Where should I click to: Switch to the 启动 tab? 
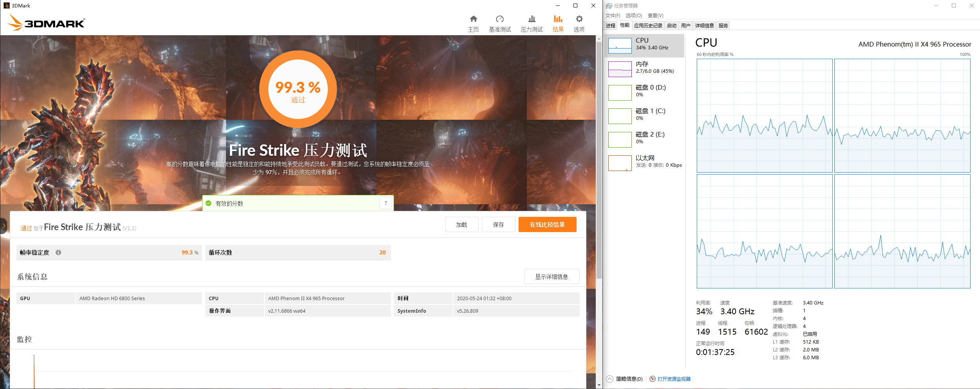(672, 26)
